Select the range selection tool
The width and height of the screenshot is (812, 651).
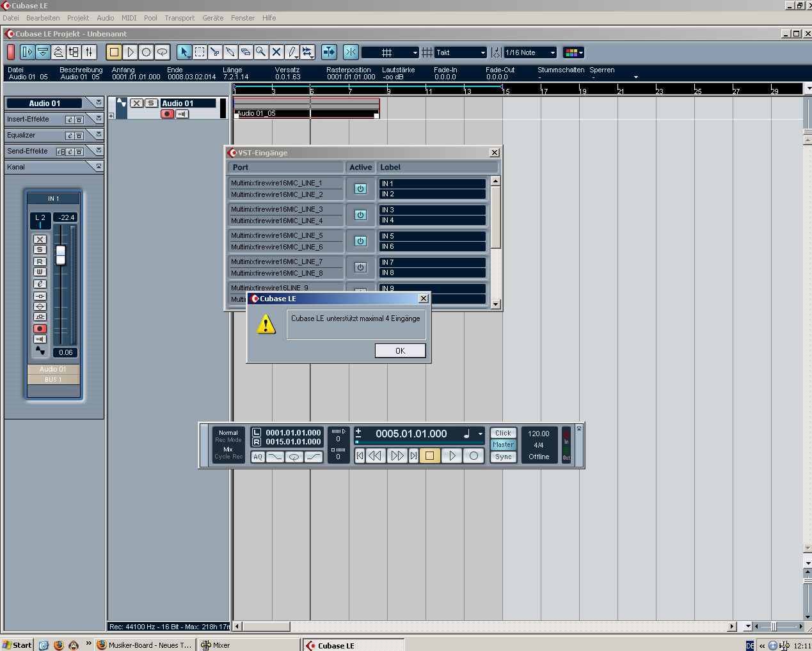click(200, 52)
